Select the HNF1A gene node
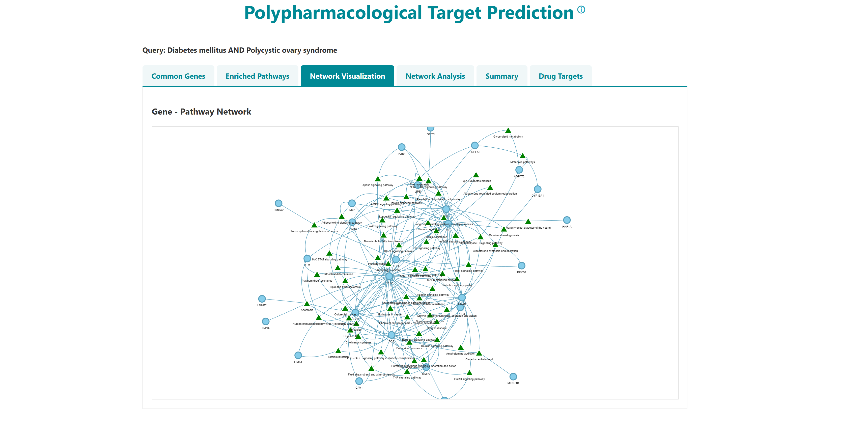 [x=567, y=220]
